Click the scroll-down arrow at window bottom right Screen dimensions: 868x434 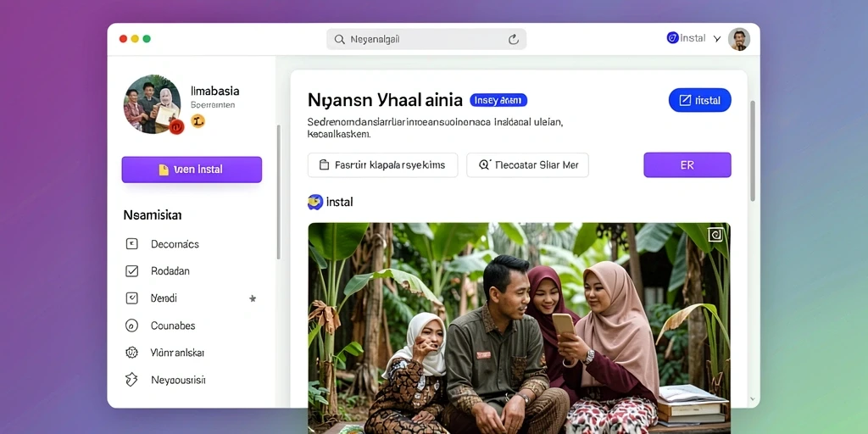pos(752,398)
